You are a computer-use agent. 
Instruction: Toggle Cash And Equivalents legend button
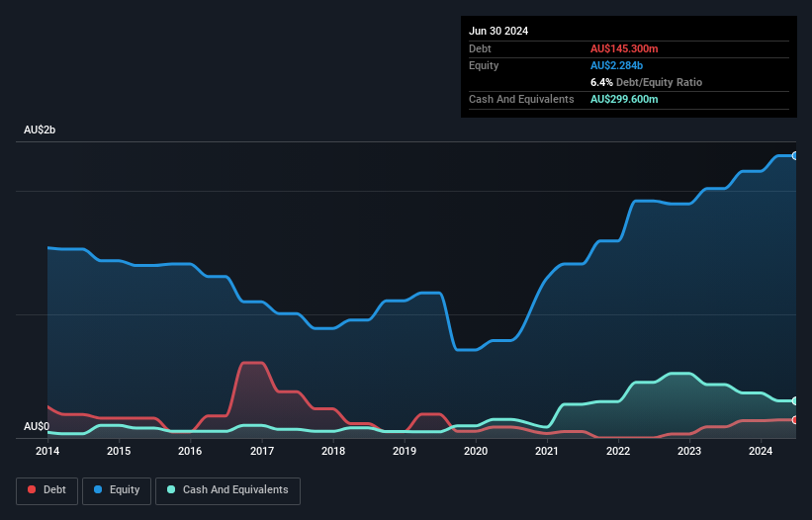click(x=227, y=490)
